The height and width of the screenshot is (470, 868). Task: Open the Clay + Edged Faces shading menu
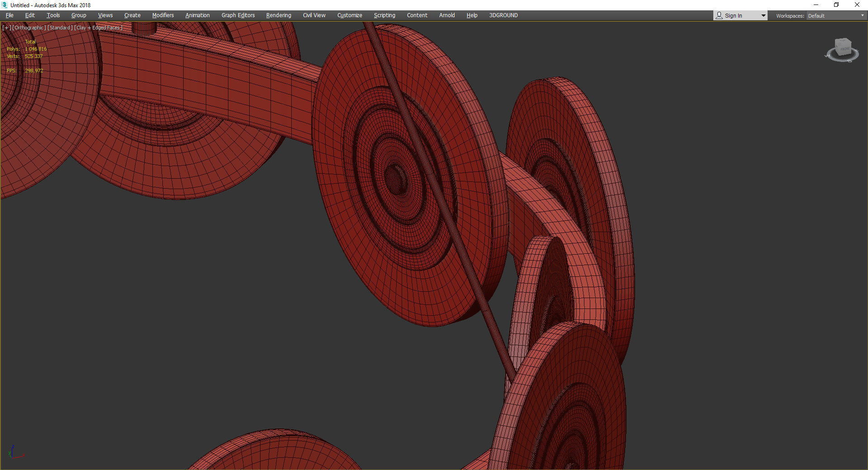[98, 28]
